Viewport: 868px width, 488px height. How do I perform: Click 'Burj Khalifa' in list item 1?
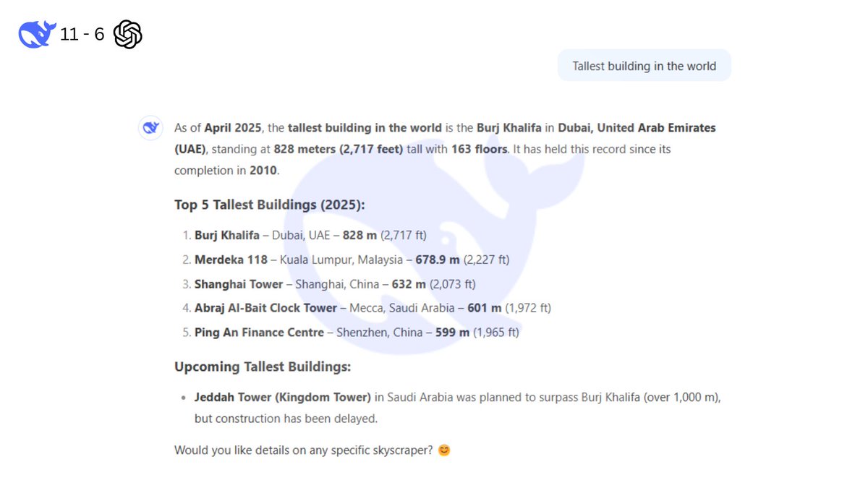coord(227,235)
